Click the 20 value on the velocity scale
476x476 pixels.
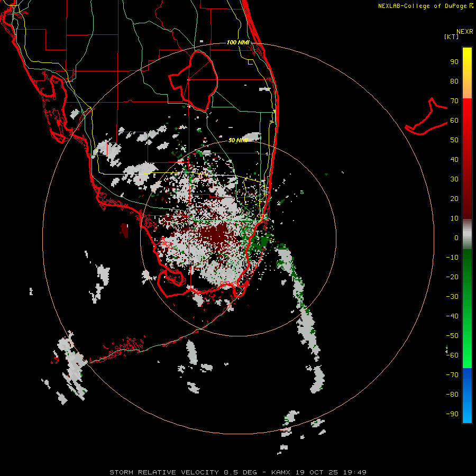pos(454,198)
